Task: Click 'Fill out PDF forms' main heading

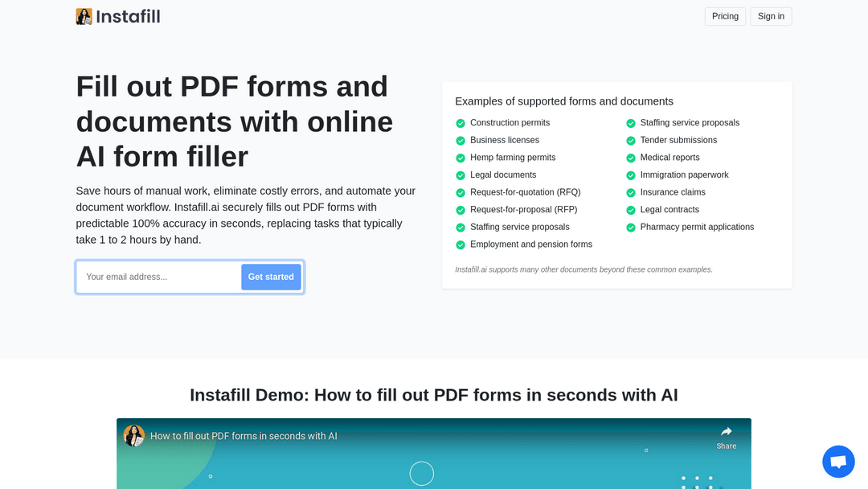Action: [x=235, y=121]
